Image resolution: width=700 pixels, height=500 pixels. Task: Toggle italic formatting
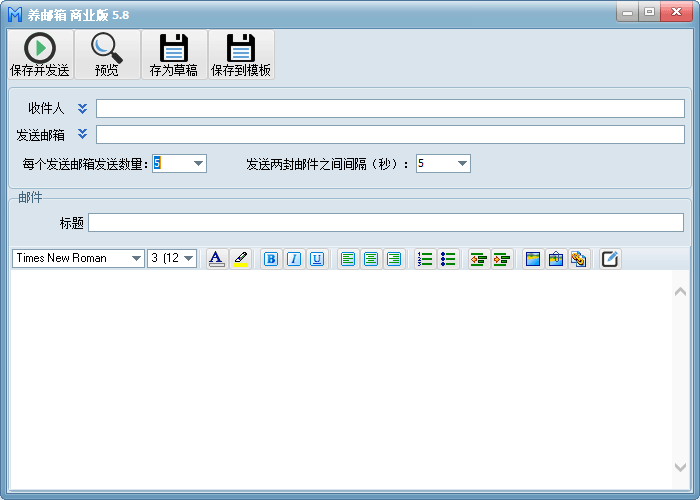click(294, 259)
